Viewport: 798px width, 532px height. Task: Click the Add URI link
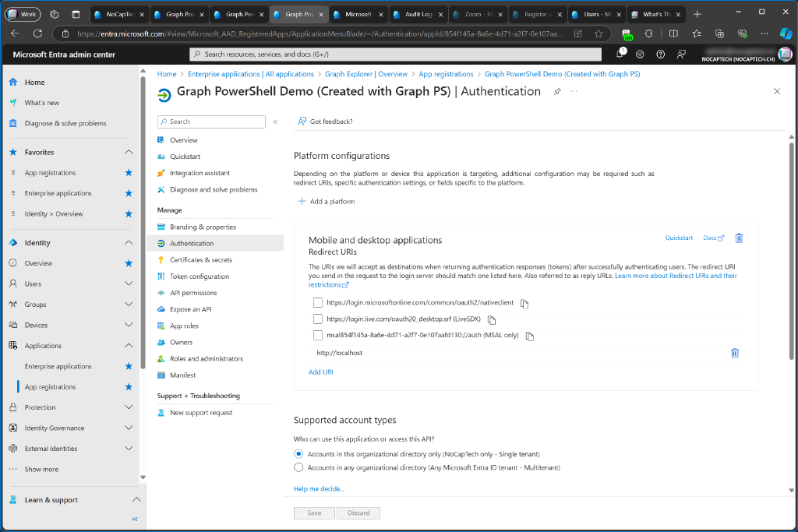pyautogui.click(x=321, y=372)
